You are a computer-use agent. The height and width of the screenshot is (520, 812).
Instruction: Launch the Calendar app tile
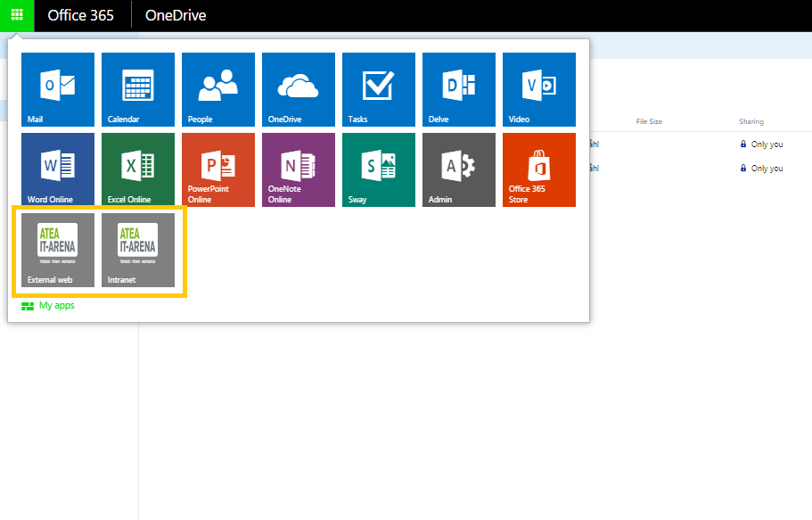coord(138,89)
